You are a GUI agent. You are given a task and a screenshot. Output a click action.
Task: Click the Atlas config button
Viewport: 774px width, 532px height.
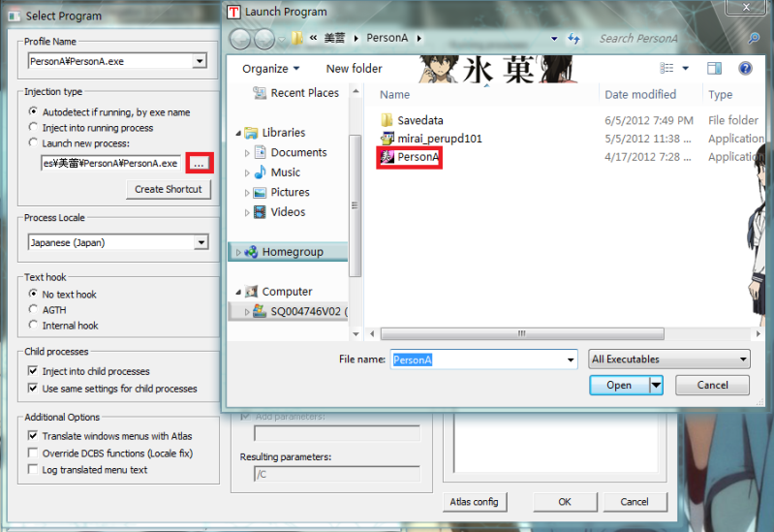[x=474, y=502]
